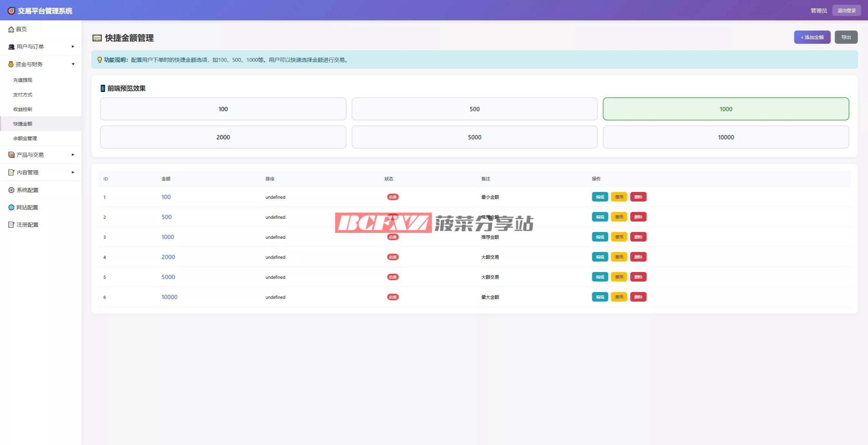Click the 产品与交易 box icon
The width and height of the screenshot is (868, 445).
(12, 155)
